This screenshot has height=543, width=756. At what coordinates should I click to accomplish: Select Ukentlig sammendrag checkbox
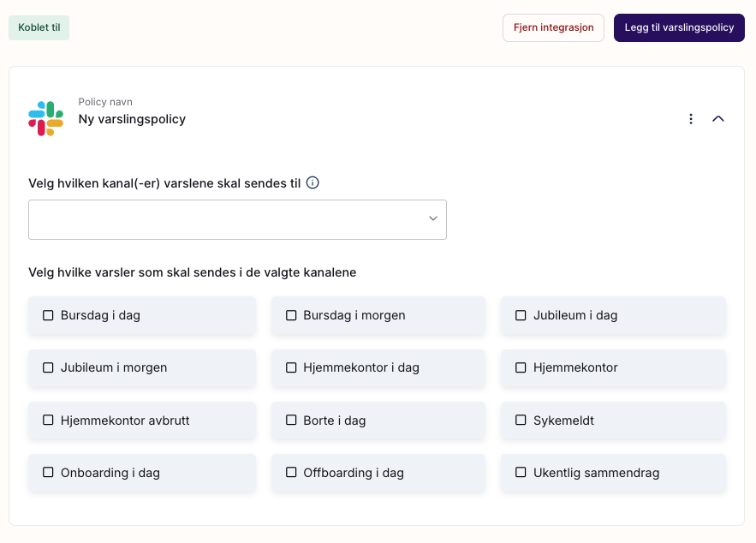[x=521, y=473]
